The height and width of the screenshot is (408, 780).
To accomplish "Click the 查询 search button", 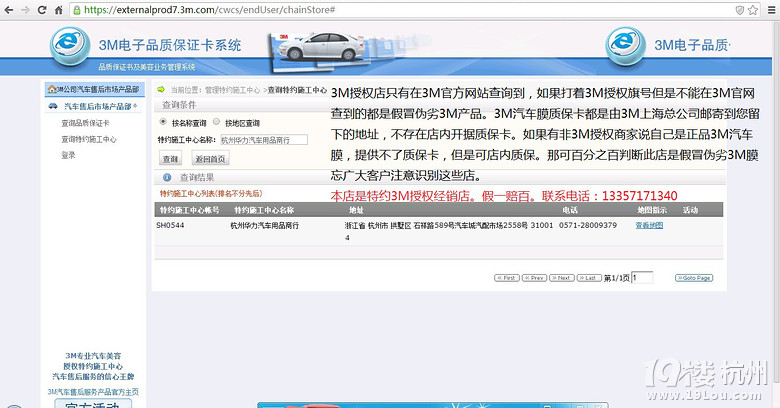I will 170,159.
